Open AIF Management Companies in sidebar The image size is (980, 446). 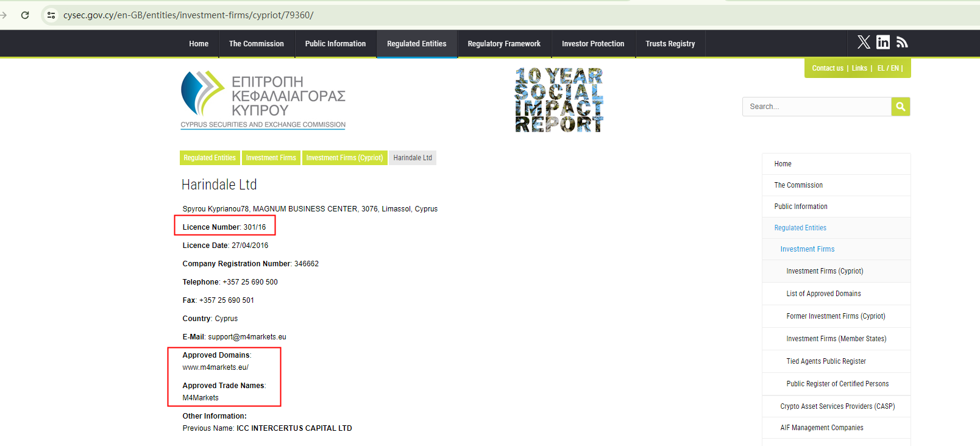[x=836, y=428]
